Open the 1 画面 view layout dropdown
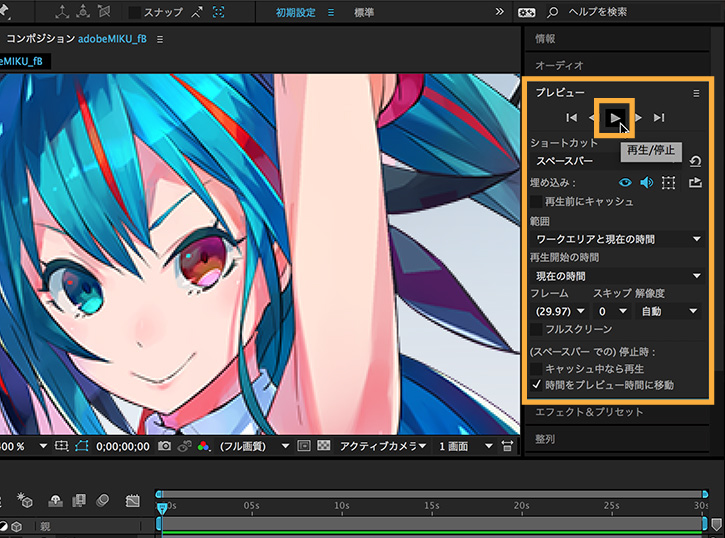The height and width of the screenshot is (538, 725). pos(465,446)
